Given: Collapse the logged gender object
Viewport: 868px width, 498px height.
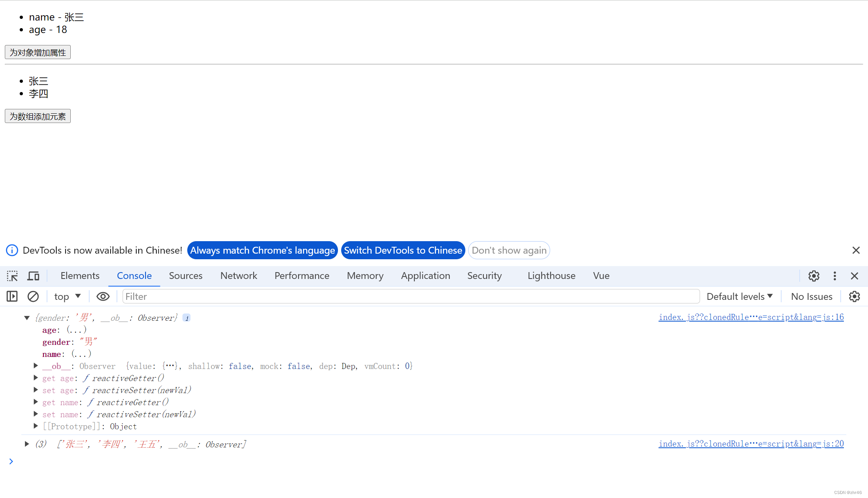Looking at the screenshot, I should pos(27,318).
